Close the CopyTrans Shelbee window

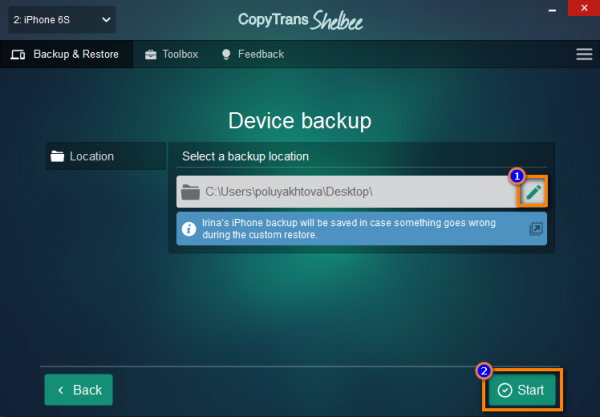tap(582, 8)
